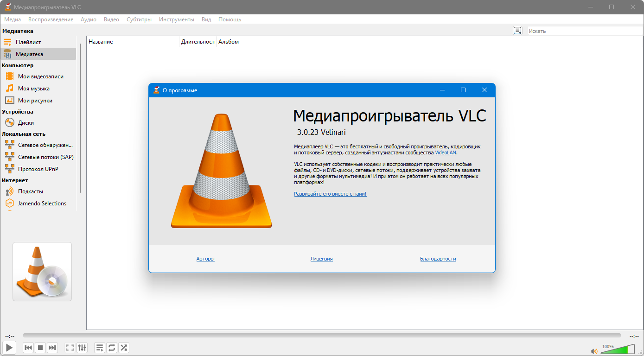644x356 pixels.
Task: Open Подкасты in the sidebar
Action: tap(30, 191)
